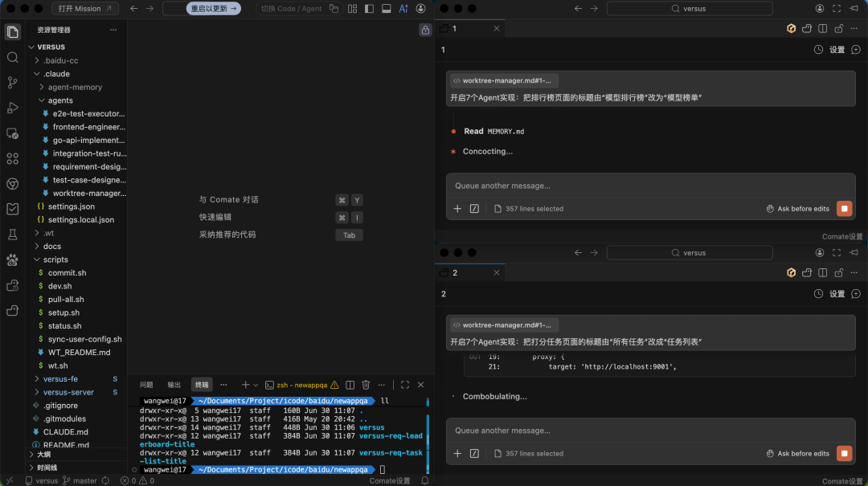Click the orange Claude icon in window 2's tab bar
This screenshot has height=486, width=868.
point(791,272)
